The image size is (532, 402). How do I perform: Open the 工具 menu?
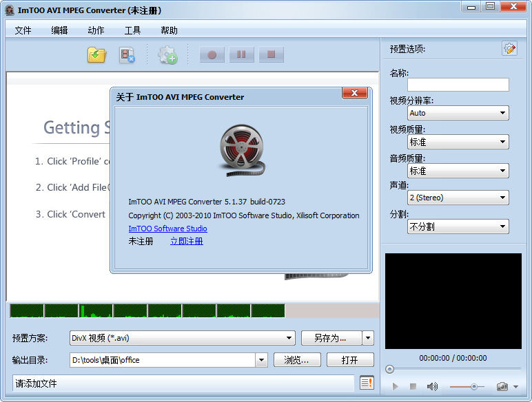132,30
